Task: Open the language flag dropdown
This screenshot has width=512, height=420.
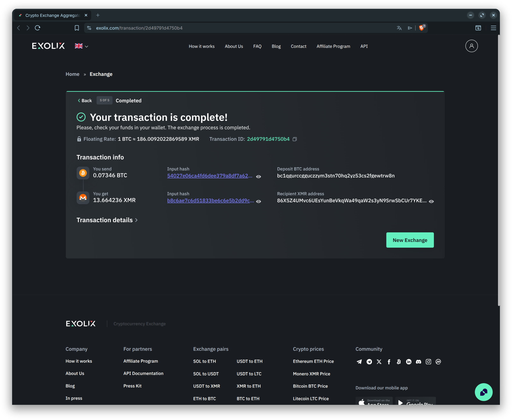Action: [81, 46]
